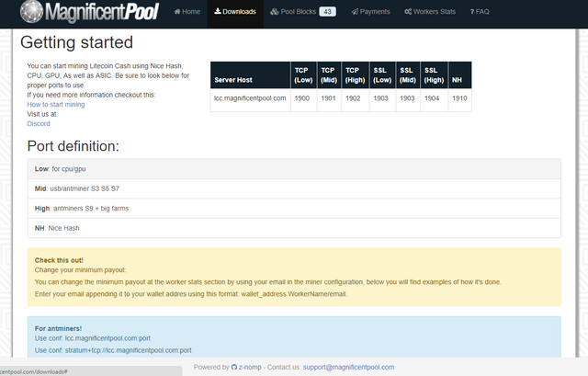Click the MagnificentPool globe logo

tap(31, 11)
